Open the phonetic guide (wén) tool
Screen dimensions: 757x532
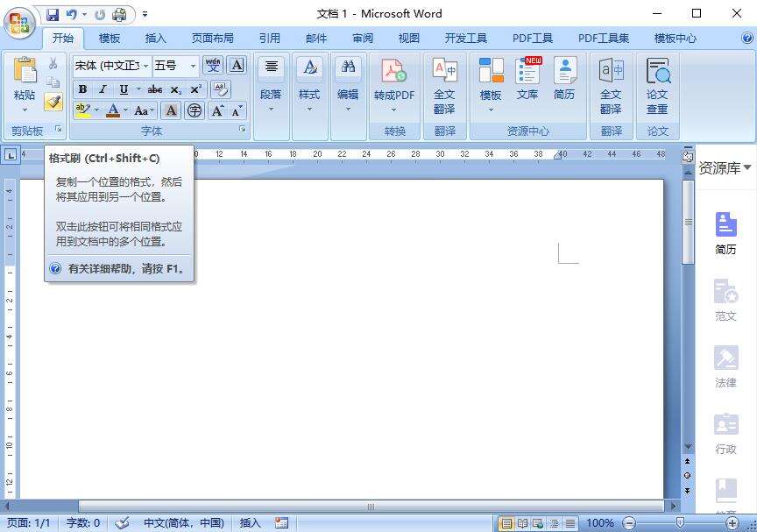tap(212, 65)
